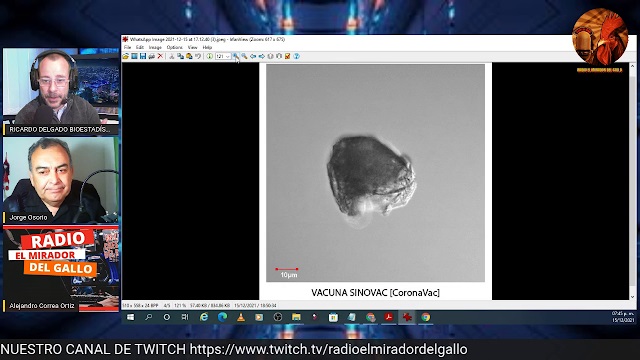Open the Options menu
The height and width of the screenshot is (360, 640).
coord(175,47)
